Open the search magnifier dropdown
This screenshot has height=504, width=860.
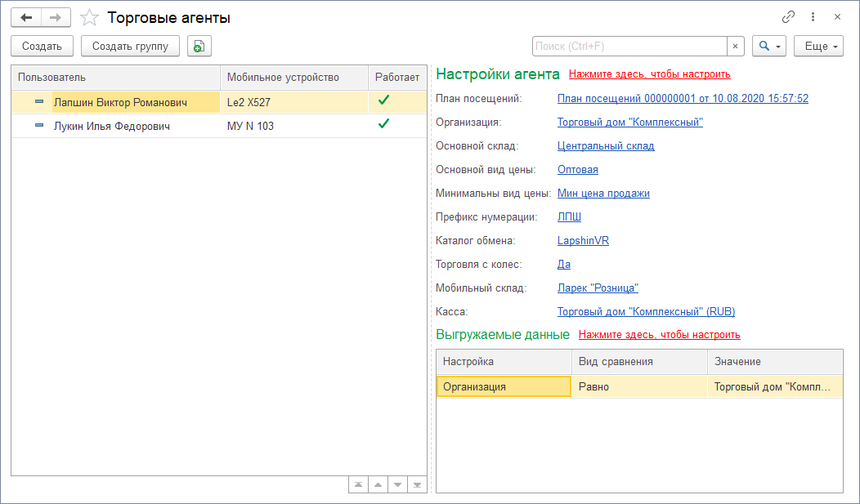(x=768, y=47)
